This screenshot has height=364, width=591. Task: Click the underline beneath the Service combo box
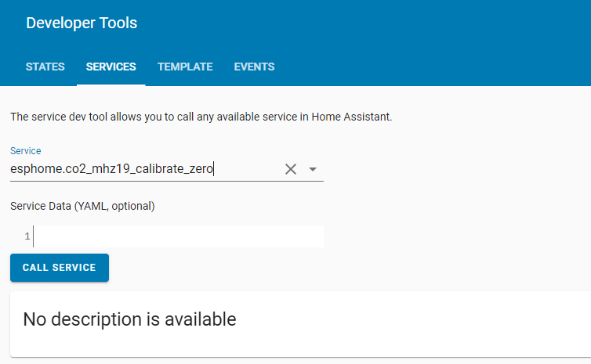point(166,181)
